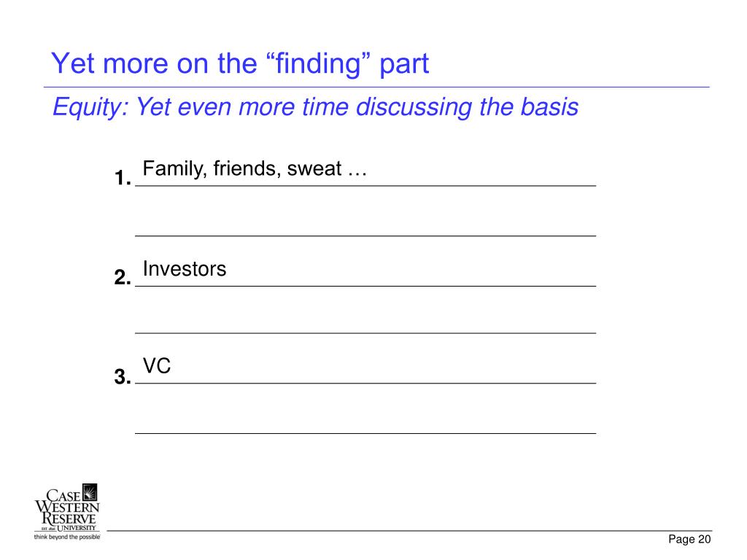Click the blank line below 'Family, friends, sweat'
The image size is (747, 560).
pos(365,236)
